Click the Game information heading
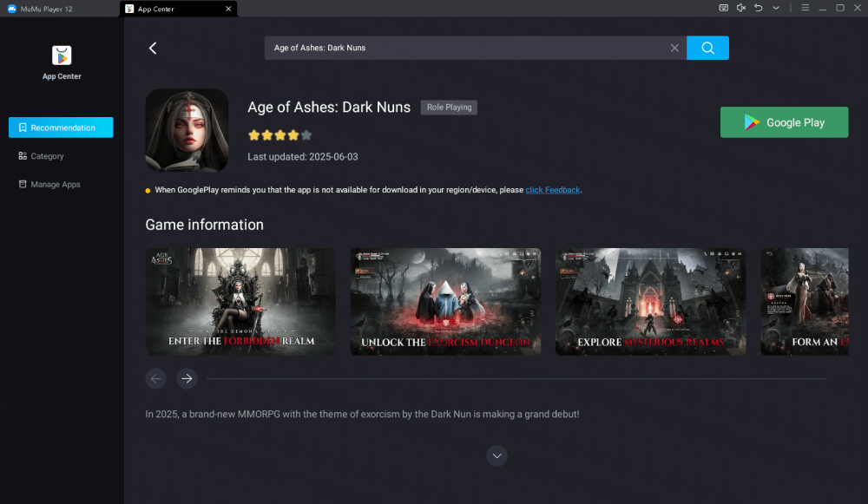The image size is (868, 504). point(204,225)
